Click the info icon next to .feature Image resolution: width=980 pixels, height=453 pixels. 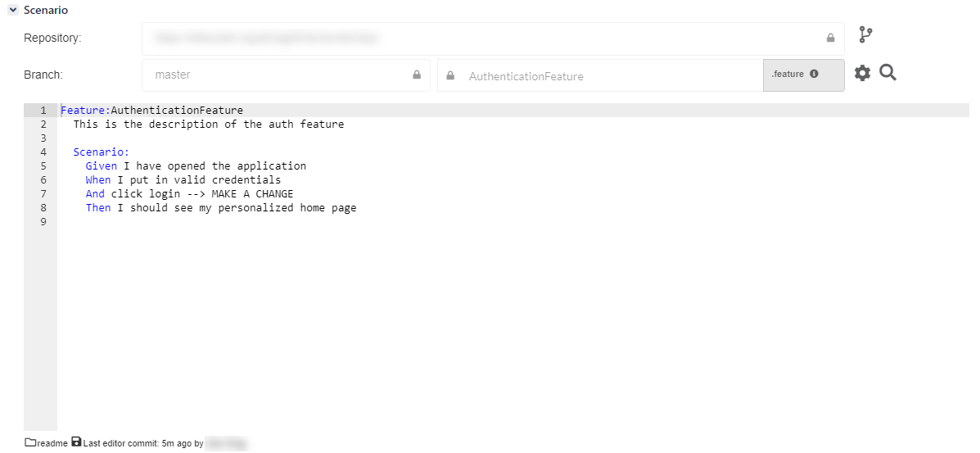pos(814,75)
